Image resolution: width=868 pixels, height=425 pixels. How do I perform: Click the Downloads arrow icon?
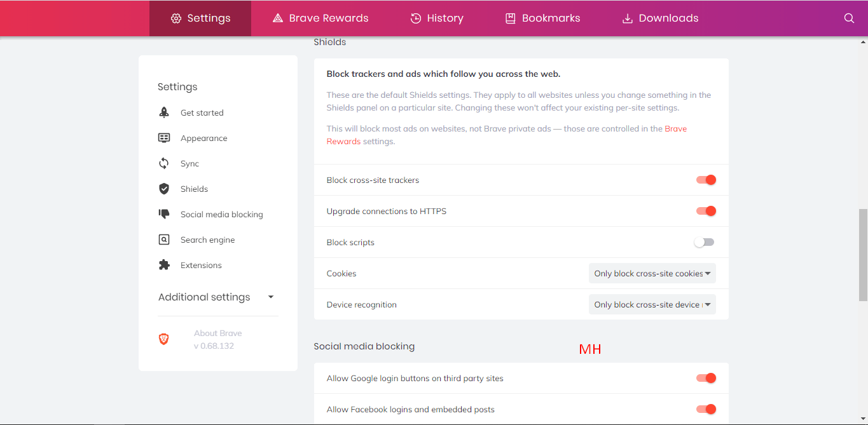[627, 18]
